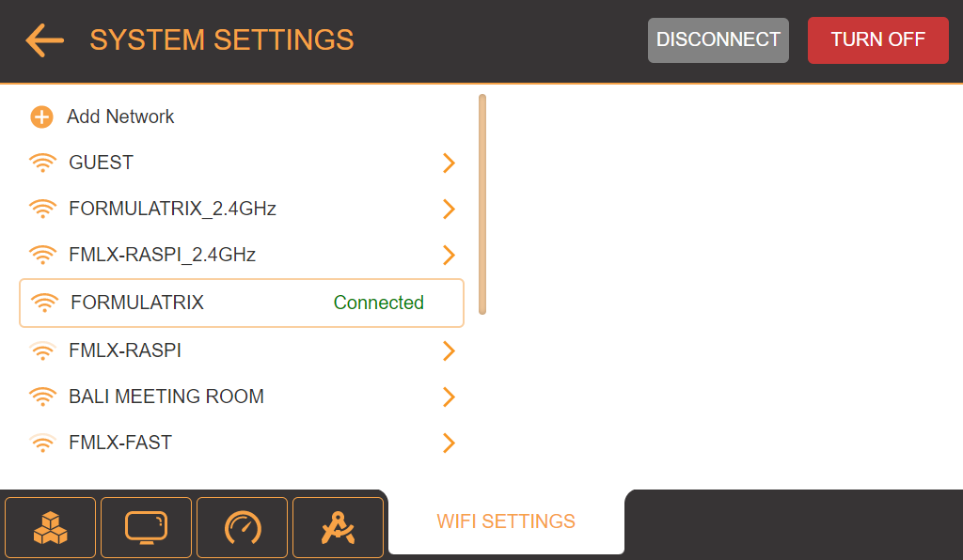Click the WiFi signal icon for GUEST
Viewport: 963px width, 560px height.
(42, 163)
